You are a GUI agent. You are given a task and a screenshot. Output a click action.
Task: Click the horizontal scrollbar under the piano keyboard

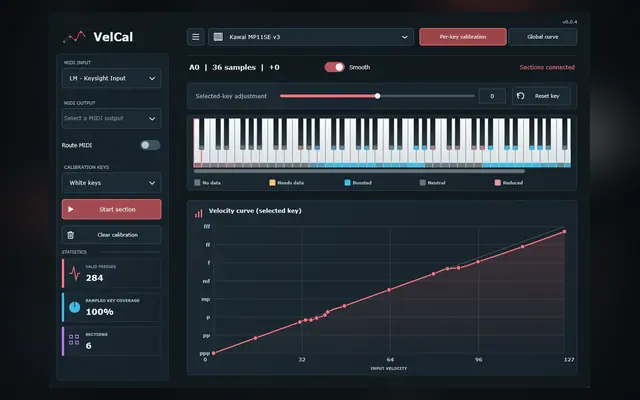[359, 171]
